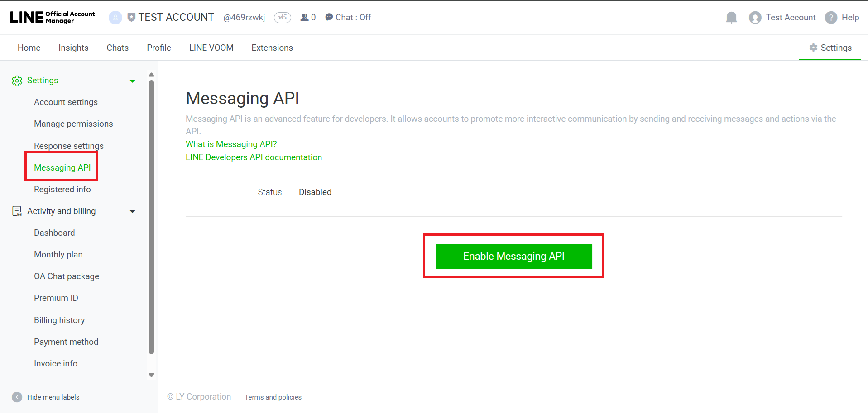Open Manage permissions in sidebar
The height and width of the screenshot is (414, 868).
coord(73,124)
